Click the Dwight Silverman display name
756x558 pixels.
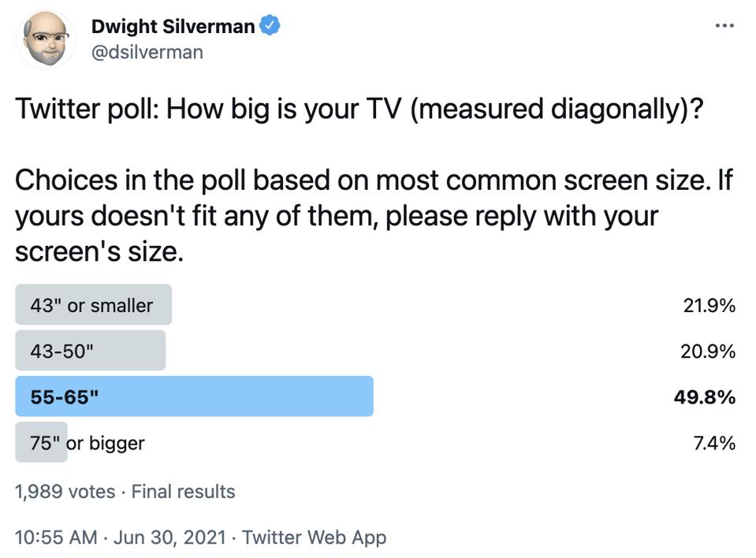pos(173,26)
